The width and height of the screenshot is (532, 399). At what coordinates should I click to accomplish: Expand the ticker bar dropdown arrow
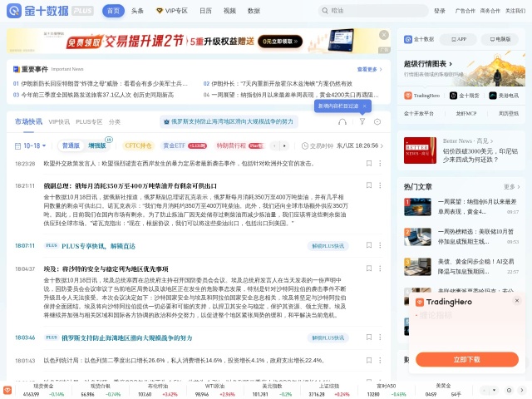(x=494, y=390)
